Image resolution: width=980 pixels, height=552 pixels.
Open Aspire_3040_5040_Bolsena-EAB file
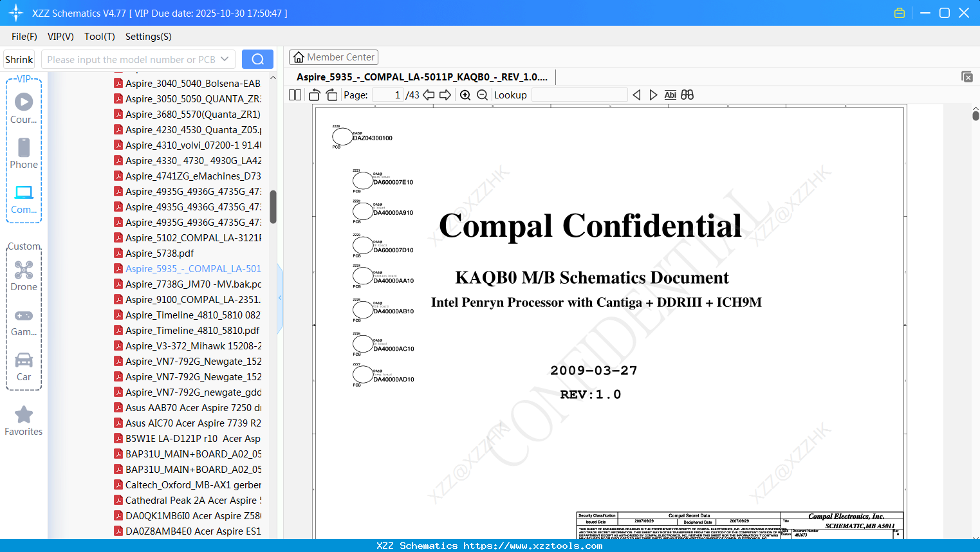pos(187,83)
